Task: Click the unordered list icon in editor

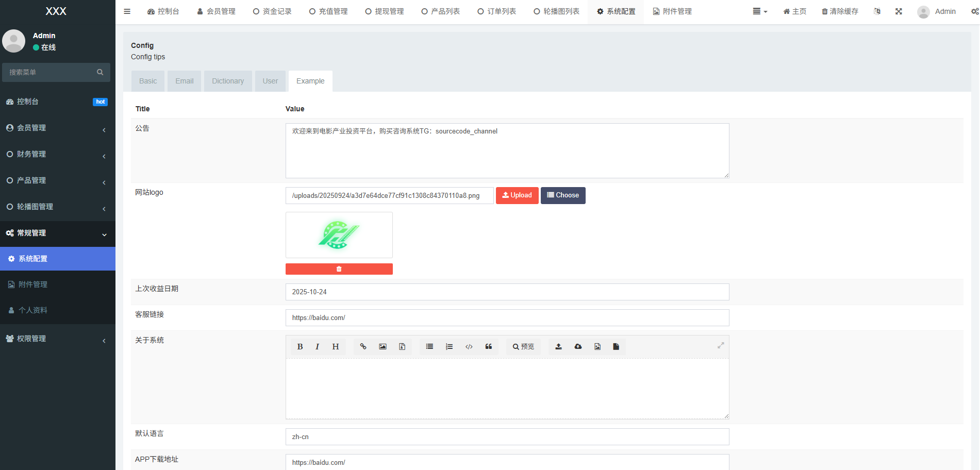Action: click(x=429, y=347)
